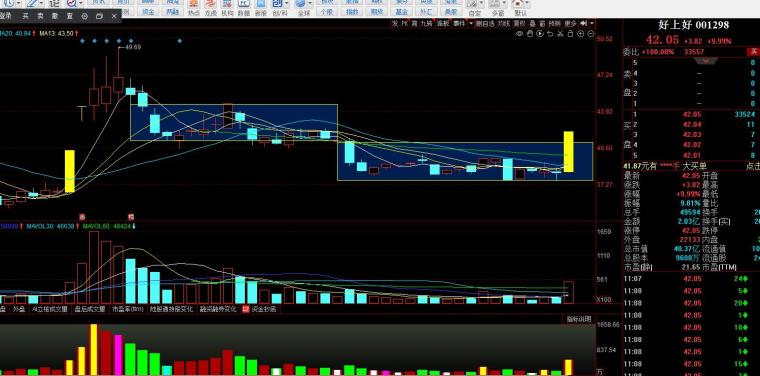Click the play replay icon on chart toolbar

coord(540,33)
